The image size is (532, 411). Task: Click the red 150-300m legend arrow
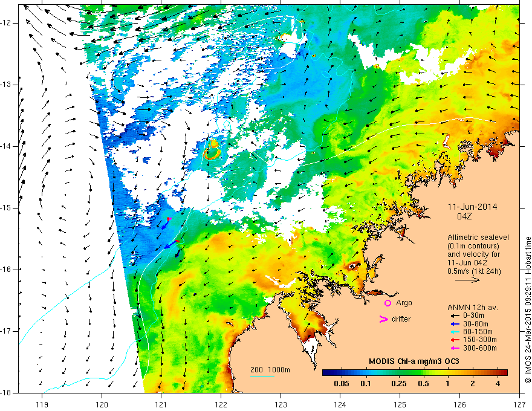tap(454, 340)
